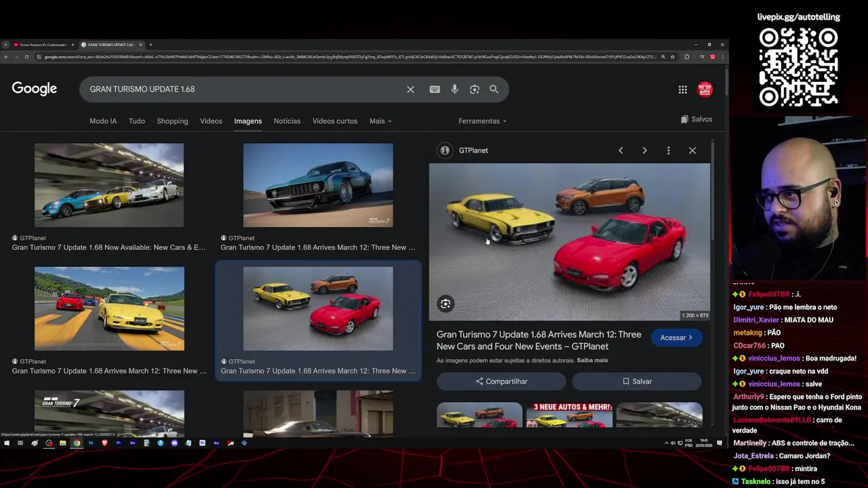Open the Windows Start menu
Image resolution: width=868 pixels, height=488 pixels.
(7, 443)
